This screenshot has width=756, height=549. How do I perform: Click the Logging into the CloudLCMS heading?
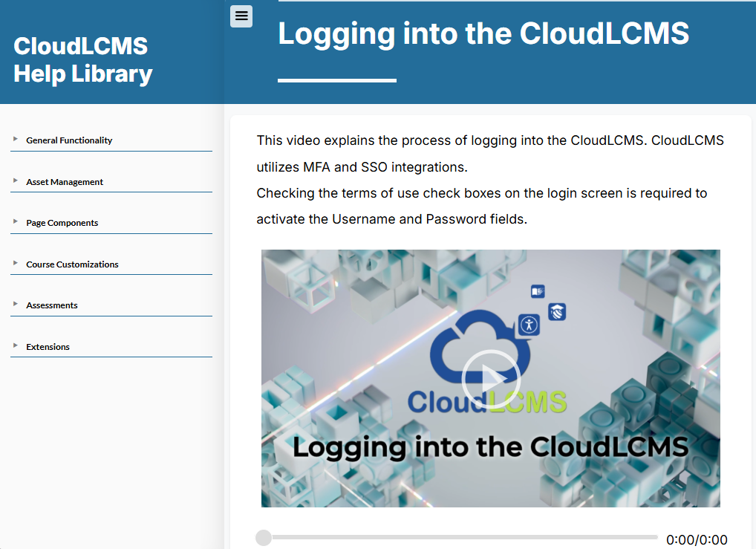click(x=483, y=33)
